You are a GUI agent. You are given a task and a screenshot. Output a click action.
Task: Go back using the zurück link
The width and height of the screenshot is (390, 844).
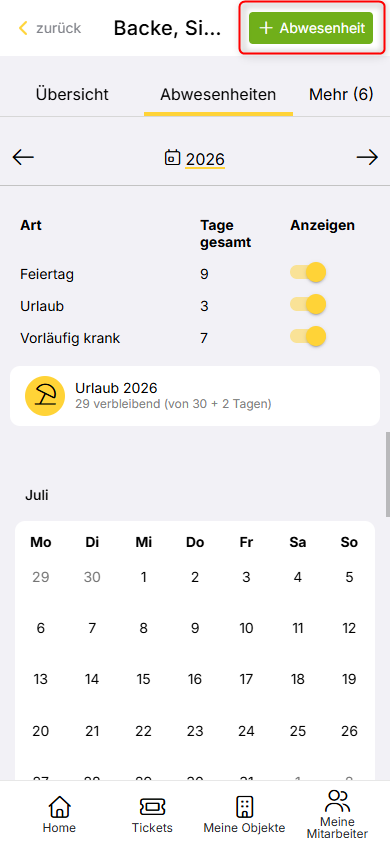49,28
